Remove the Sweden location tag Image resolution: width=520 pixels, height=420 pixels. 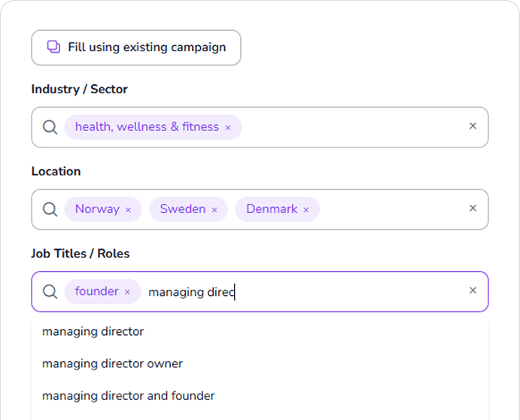[x=214, y=210]
